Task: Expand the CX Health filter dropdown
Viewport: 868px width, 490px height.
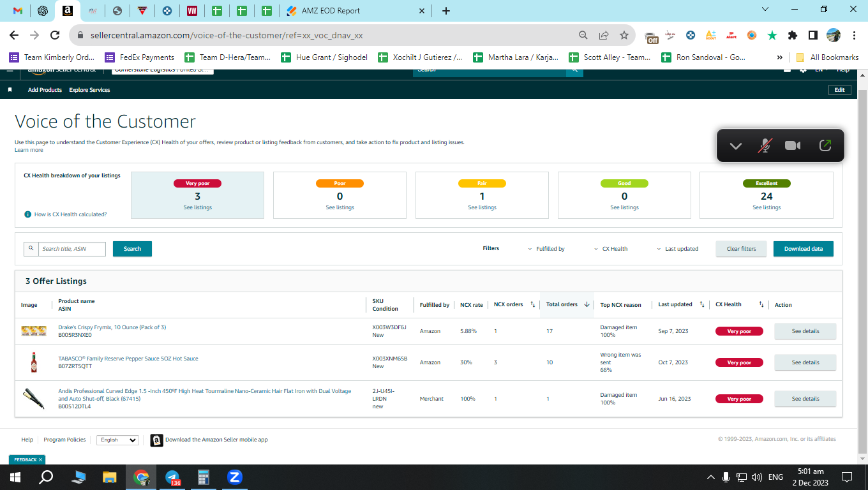Action: [x=611, y=249]
